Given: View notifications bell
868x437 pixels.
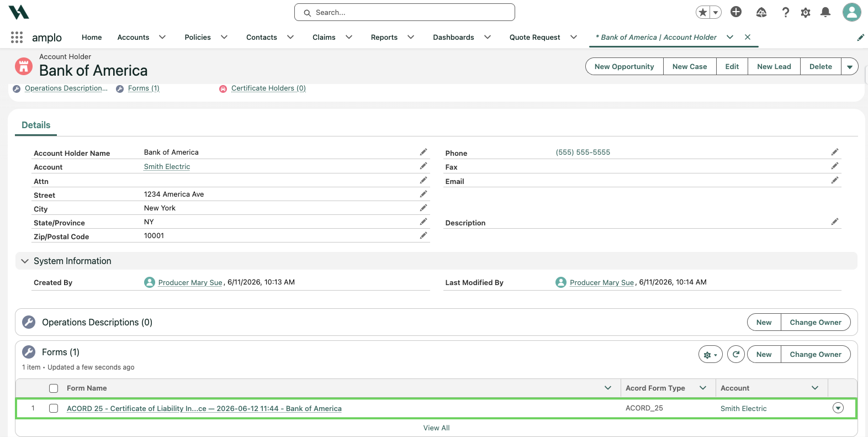Looking at the screenshot, I should [825, 12].
